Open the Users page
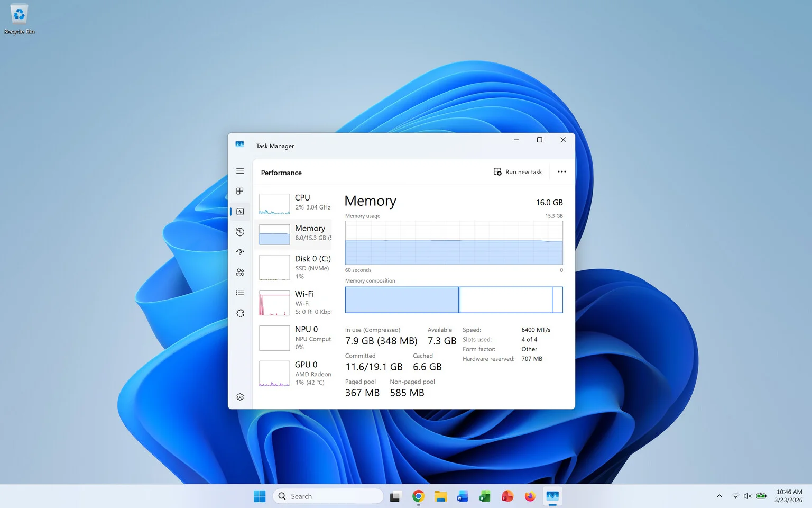812x508 pixels. point(240,272)
